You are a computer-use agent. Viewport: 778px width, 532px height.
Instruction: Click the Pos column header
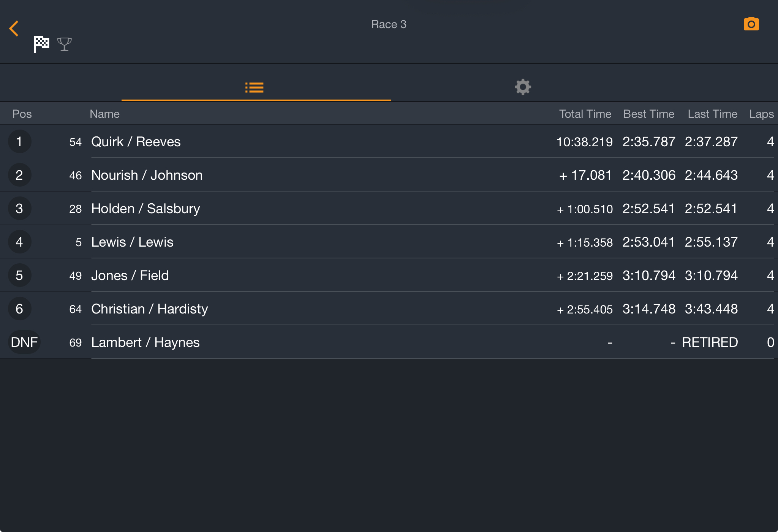coord(22,114)
